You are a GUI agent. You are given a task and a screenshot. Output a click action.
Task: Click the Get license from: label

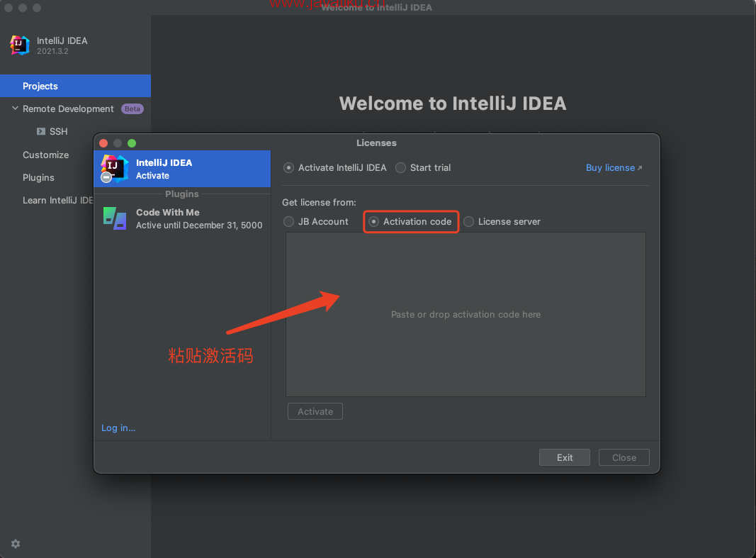pyautogui.click(x=319, y=203)
